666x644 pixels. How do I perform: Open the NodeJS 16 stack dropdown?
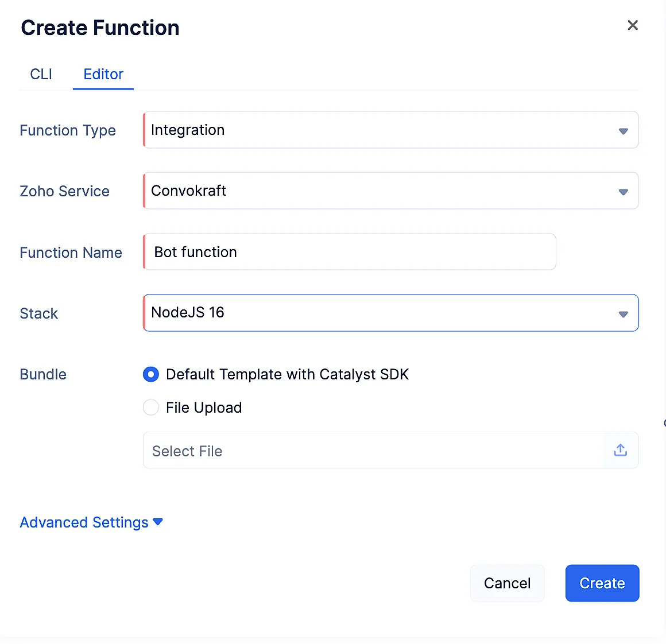[x=391, y=313]
